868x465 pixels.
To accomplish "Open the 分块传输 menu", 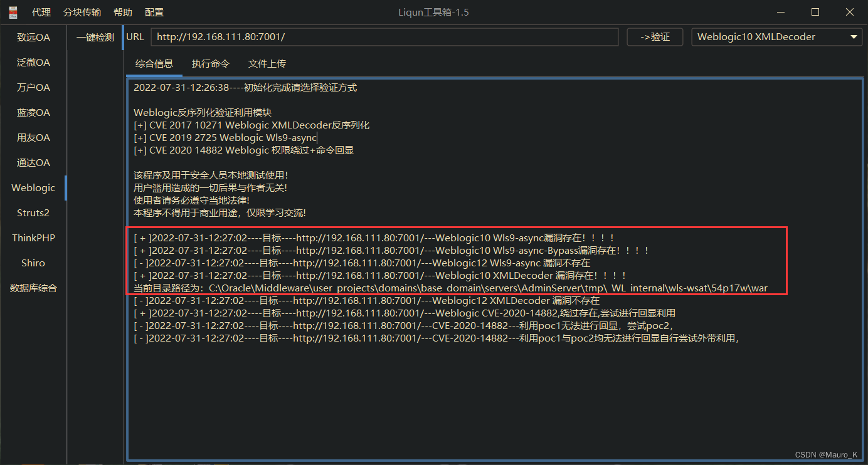I will click(x=82, y=12).
